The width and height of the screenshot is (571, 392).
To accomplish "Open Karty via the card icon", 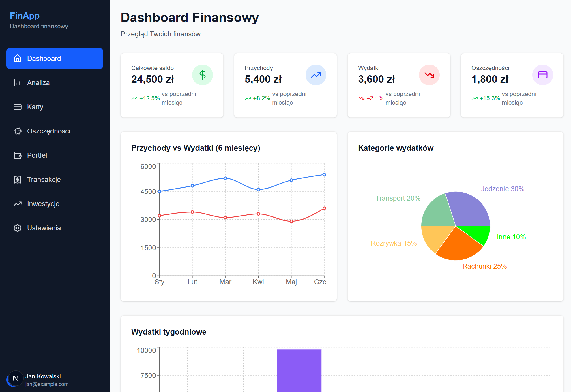I will click(18, 107).
